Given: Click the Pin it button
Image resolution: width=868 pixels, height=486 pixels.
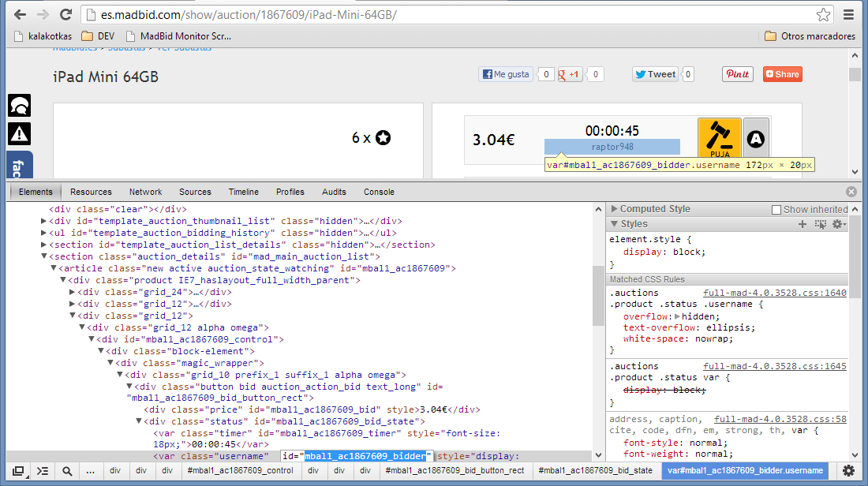Looking at the screenshot, I should [x=737, y=74].
